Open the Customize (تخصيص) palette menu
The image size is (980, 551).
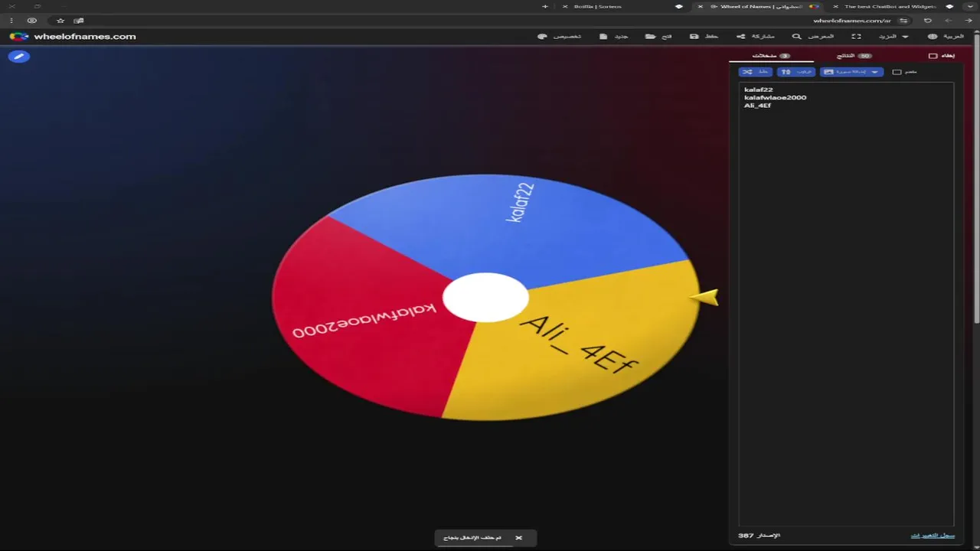pyautogui.click(x=560, y=36)
